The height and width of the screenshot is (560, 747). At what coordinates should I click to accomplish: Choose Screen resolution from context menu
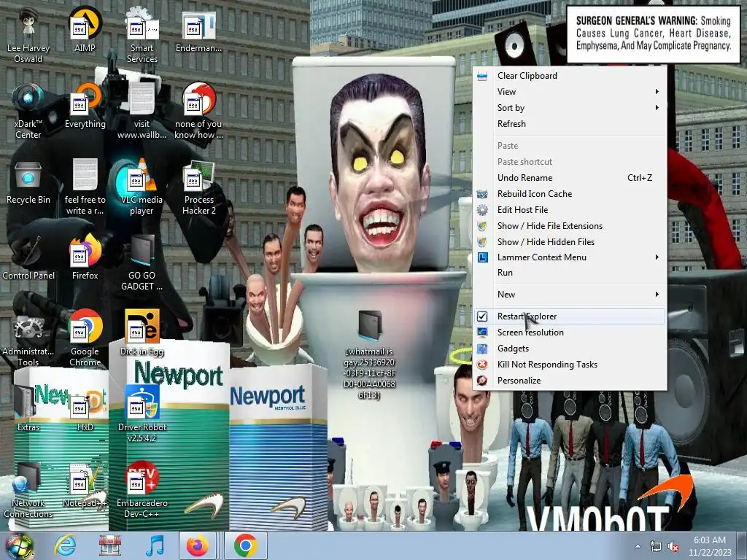pos(569,332)
